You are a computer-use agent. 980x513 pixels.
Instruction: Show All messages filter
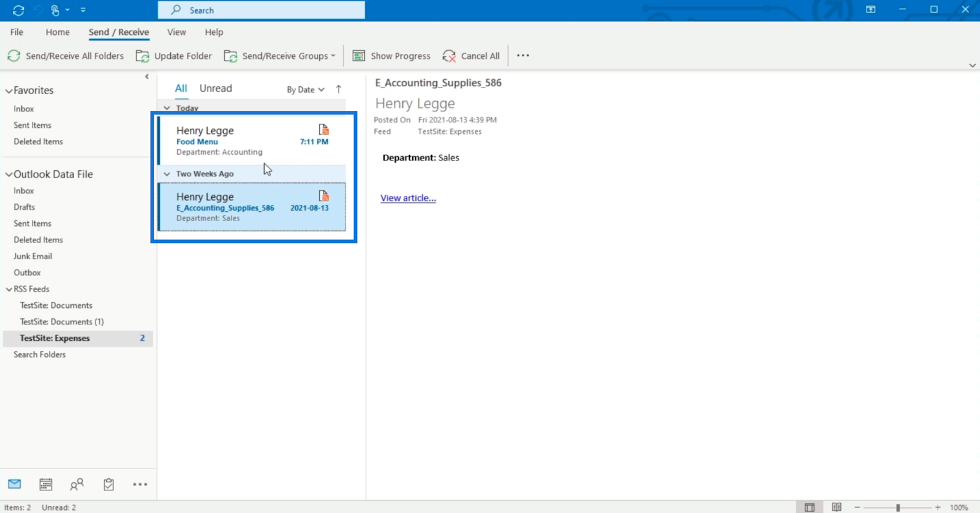click(x=181, y=88)
